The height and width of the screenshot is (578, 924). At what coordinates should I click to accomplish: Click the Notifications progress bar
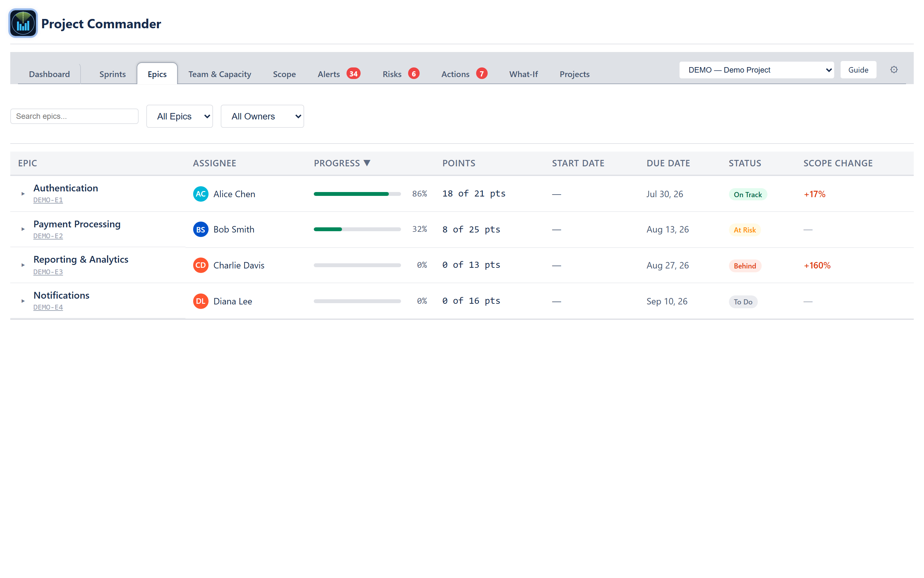pos(357,301)
